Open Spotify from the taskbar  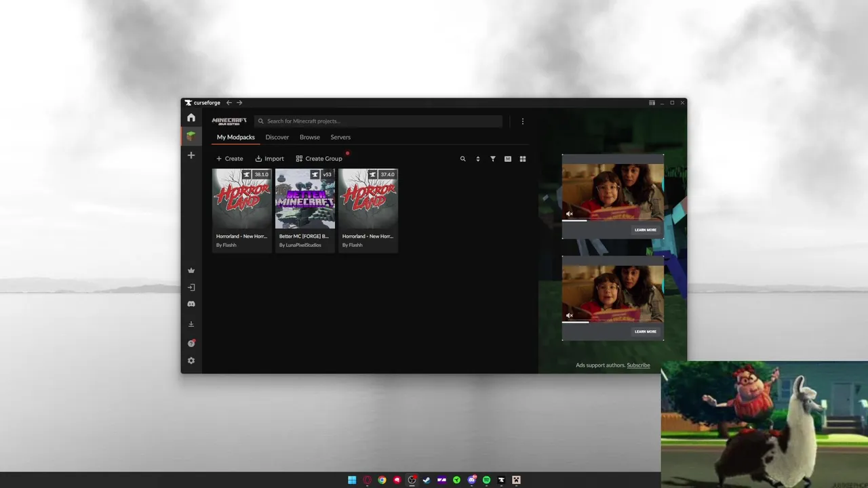pos(486,480)
